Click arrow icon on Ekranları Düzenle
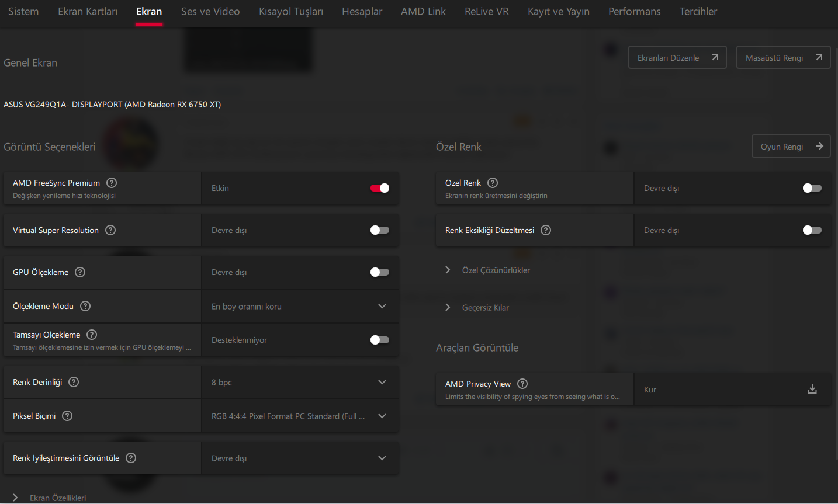Screen dimensions: 838x504 pyautogui.click(x=715, y=57)
